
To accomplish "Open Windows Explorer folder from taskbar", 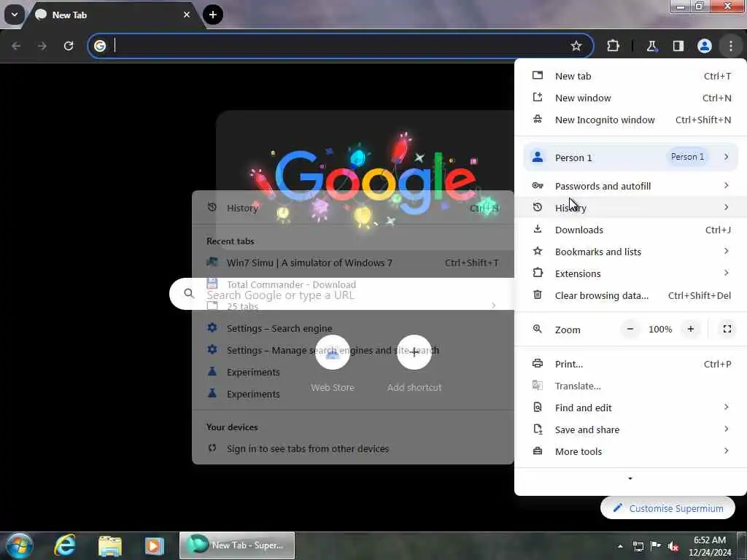I will [110, 545].
